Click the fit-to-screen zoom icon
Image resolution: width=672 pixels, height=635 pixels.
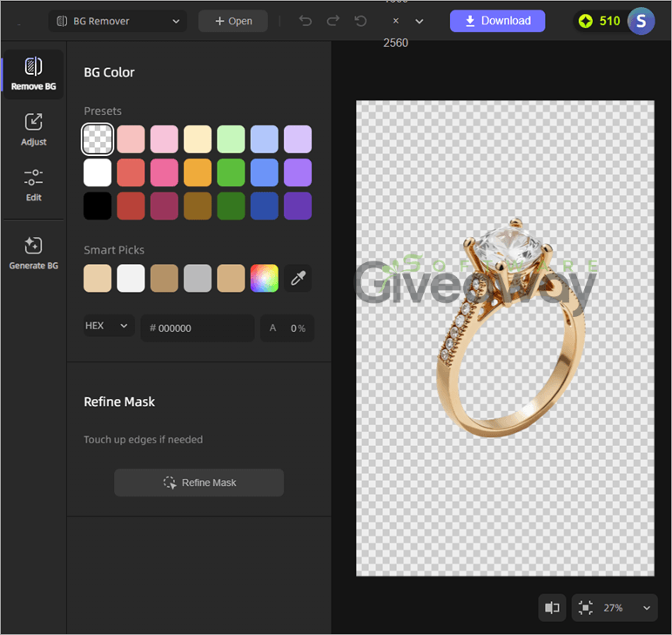[x=586, y=607]
